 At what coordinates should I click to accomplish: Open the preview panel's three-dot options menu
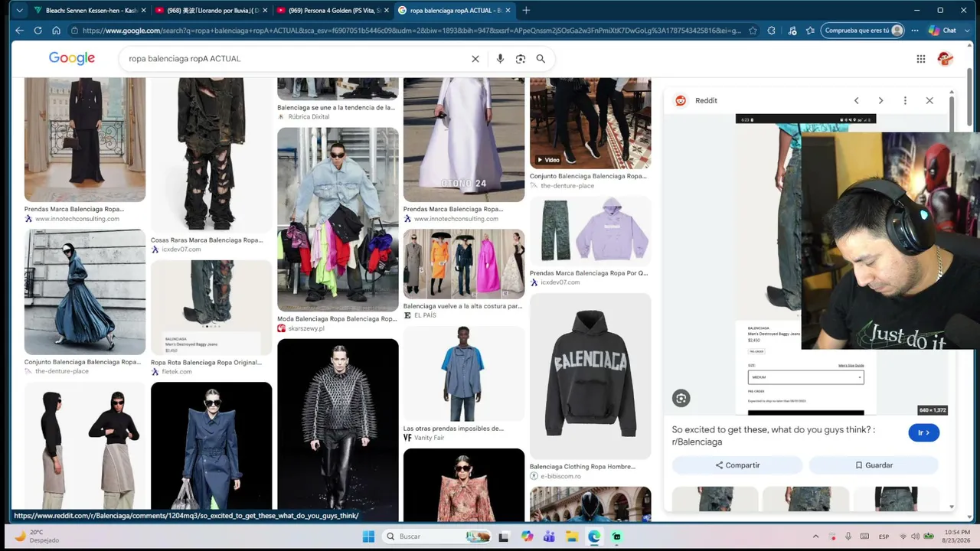[905, 100]
